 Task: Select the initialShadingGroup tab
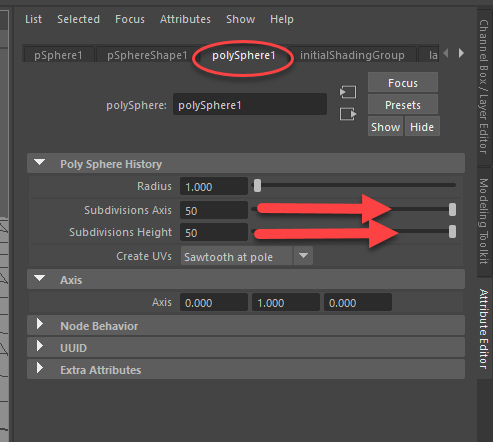tap(352, 55)
